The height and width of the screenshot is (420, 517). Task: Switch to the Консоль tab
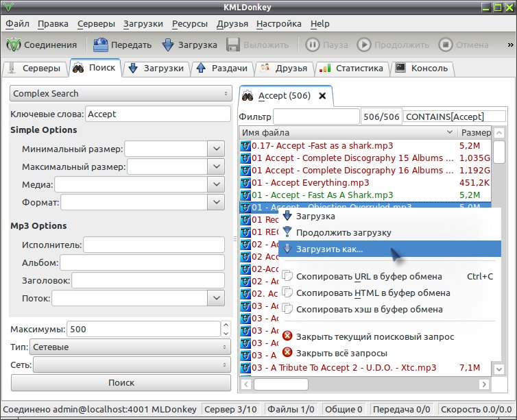pyautogui.click(x=422, y=69)
